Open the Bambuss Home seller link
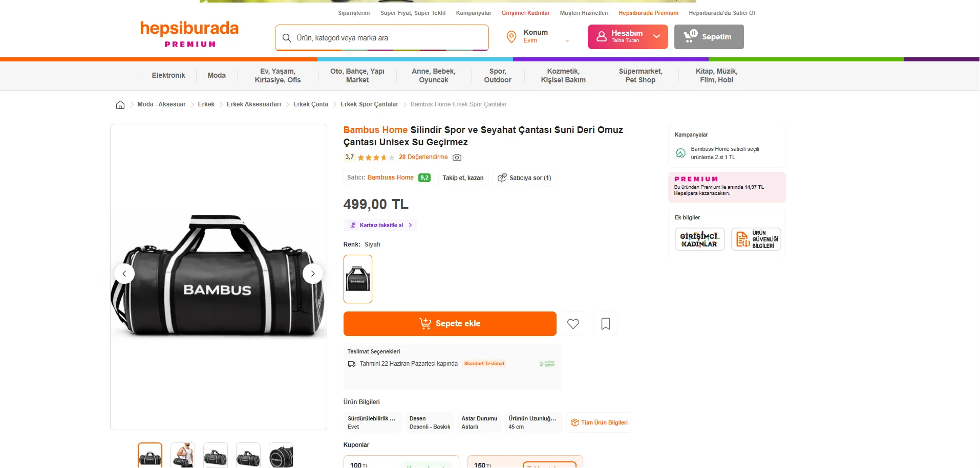980x468 pixels. tap(390, 177)
